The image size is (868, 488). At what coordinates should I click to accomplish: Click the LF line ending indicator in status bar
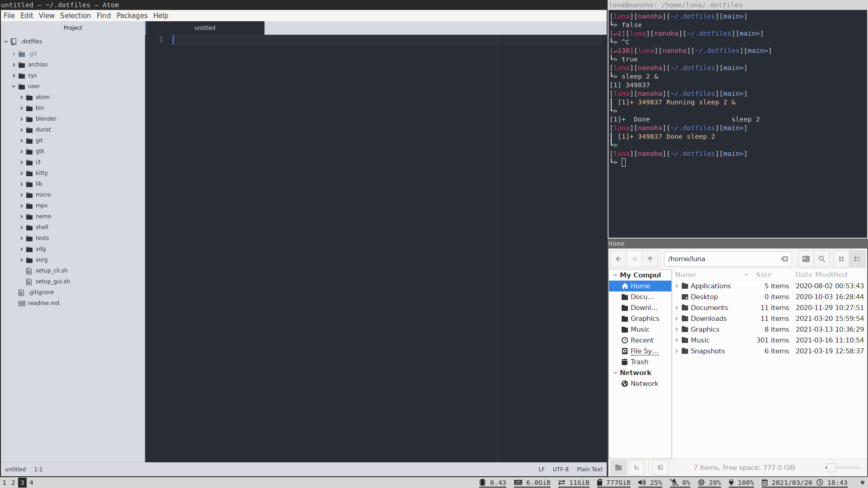coord(542,469)
